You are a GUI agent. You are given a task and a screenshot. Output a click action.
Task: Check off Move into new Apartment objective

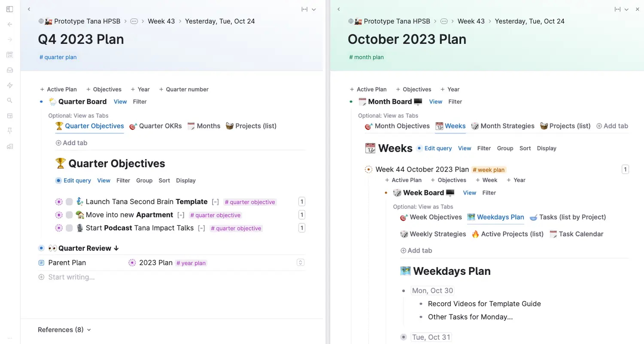tap(70, 215)
